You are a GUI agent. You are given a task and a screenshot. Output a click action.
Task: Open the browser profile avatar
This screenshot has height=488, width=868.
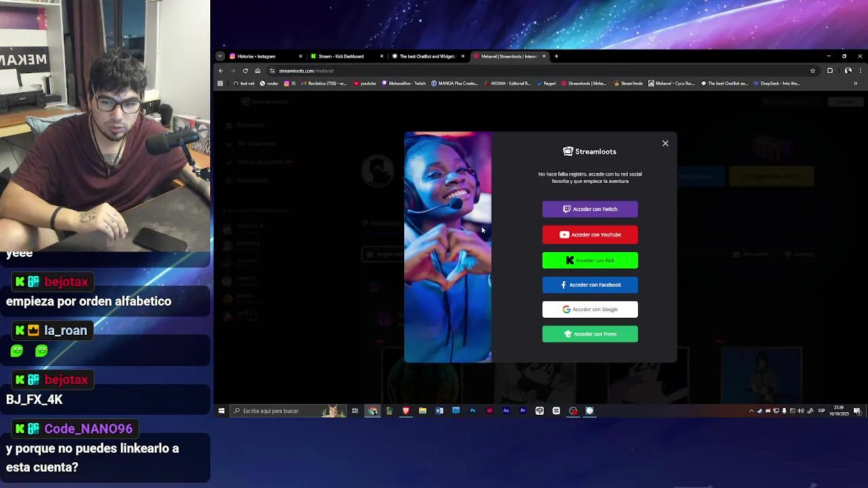tap(848, 70)
